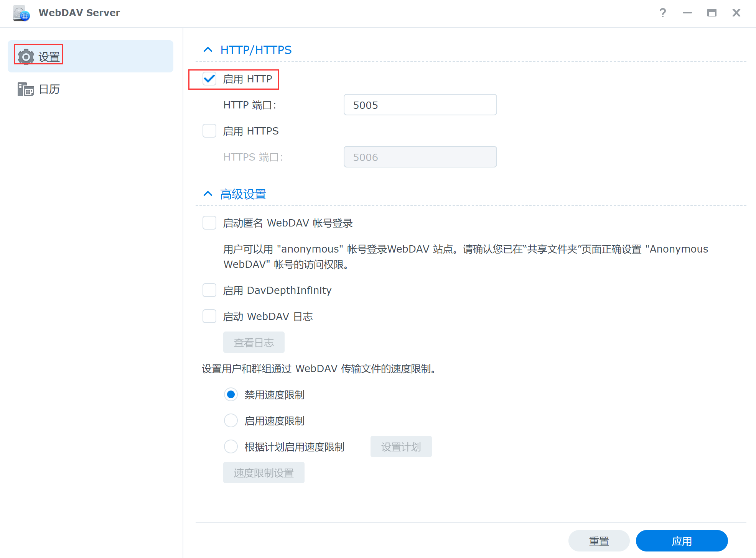Check the 启用 DavDepthInfinity option

(209, 290)
